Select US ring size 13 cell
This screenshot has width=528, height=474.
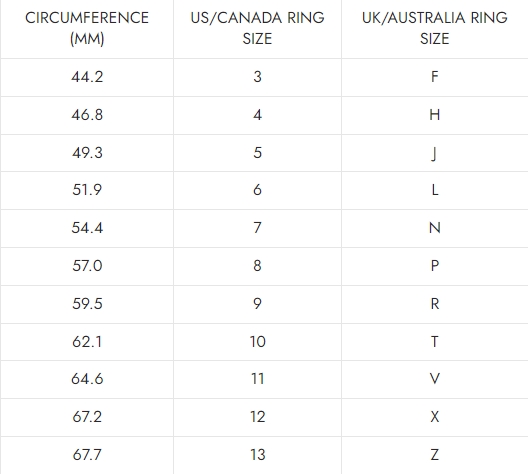pyautogui.click(x=257, y=455)
